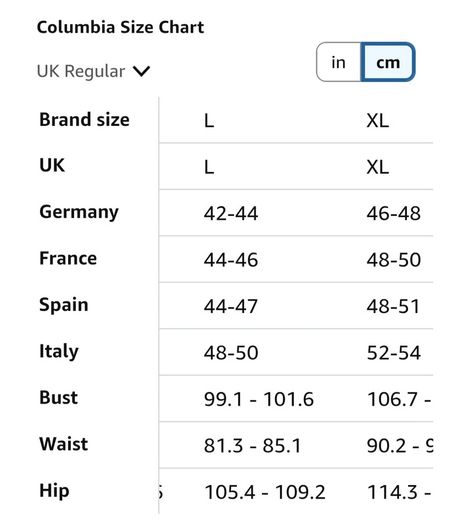Select the L brand size cell
Screen dimensions: 452x525
pos(209,121)
